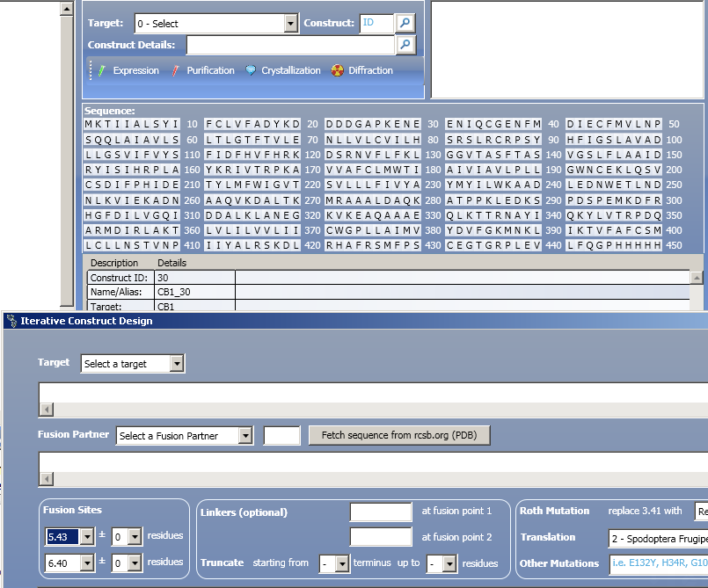Viewport: 708px width, 588px height.
Task: Click the large blank text area at top right
Action: (x=567, y=49)
